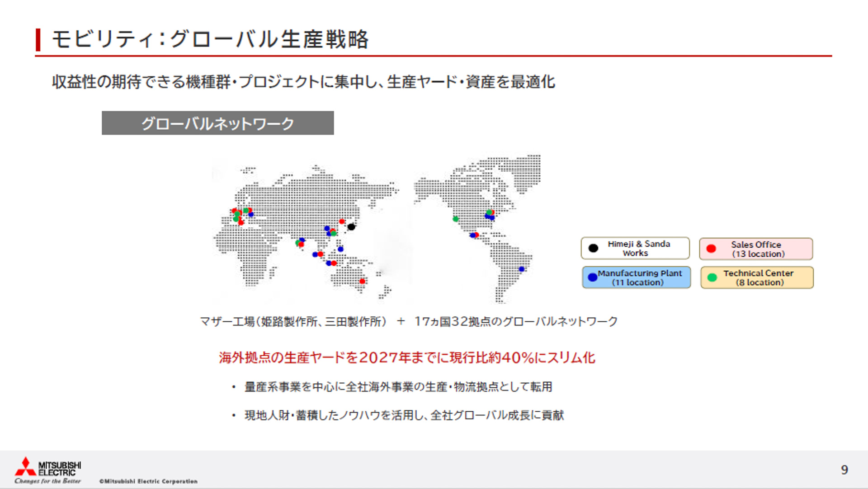Click the black Himeji & Sanda Works legend dot
This screenshot has width=868, height=489.
pos(593,249)
